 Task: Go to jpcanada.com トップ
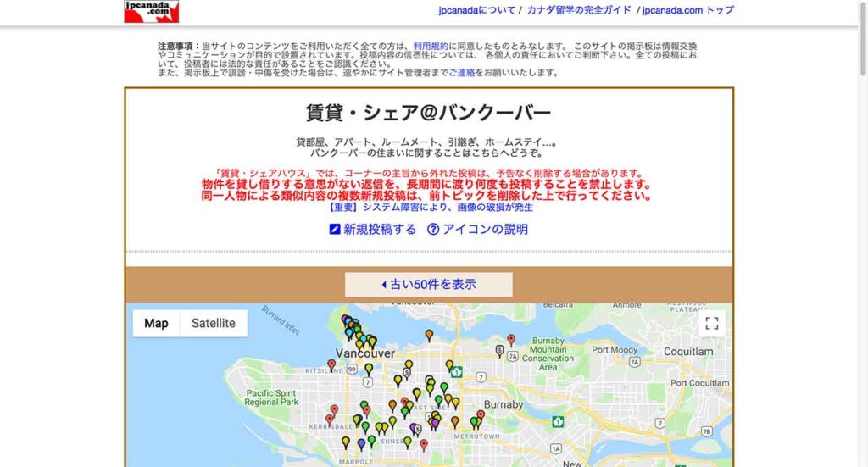[687, 10]
